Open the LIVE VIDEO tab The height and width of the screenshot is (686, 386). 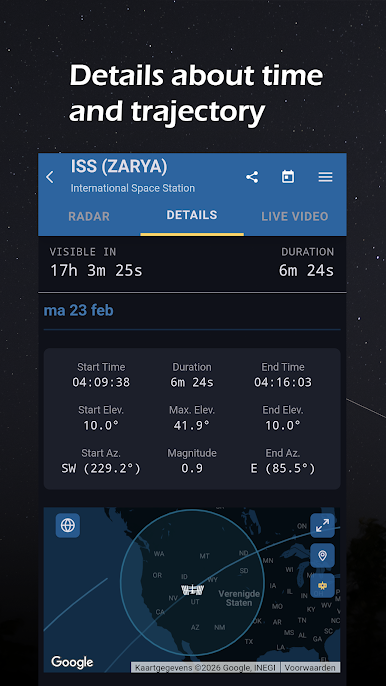click(295, 216)
